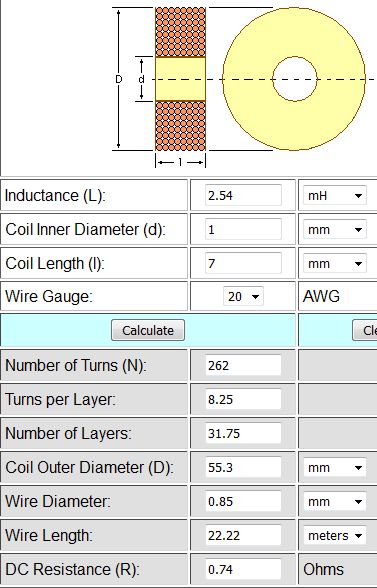
Task: Click the Turns per Layer field showing 8.25
Action: click(x=243, y=399)
